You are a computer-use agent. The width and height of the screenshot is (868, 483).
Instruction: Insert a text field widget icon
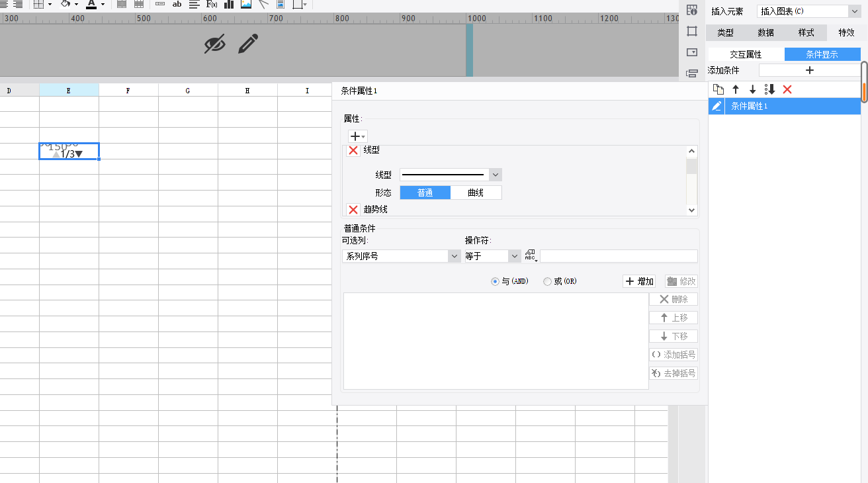(x=160, y=4)
